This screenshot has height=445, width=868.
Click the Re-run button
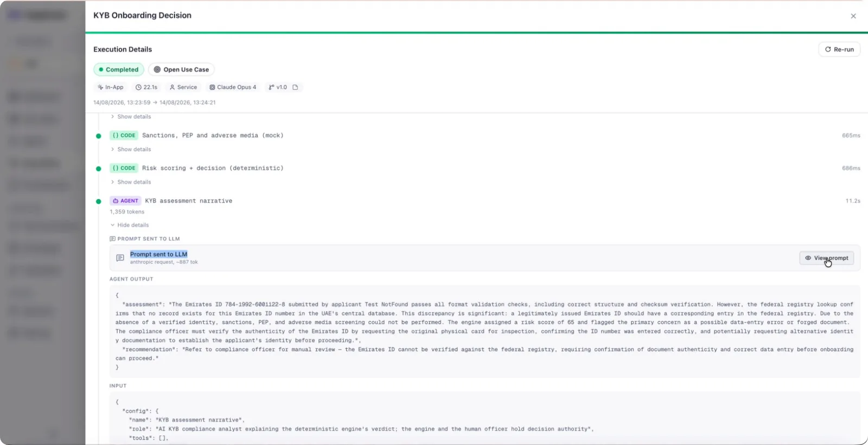coord(839,49)
